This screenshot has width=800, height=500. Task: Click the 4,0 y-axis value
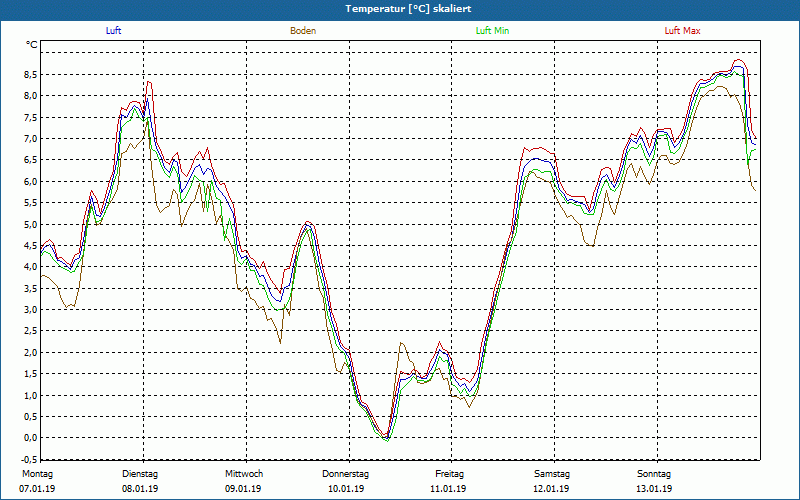(30, 267)
